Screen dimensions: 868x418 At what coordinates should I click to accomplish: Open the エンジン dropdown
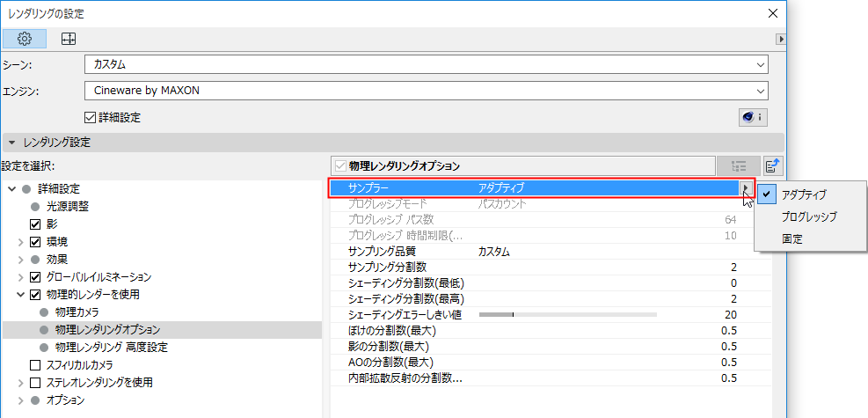[427, 90]
